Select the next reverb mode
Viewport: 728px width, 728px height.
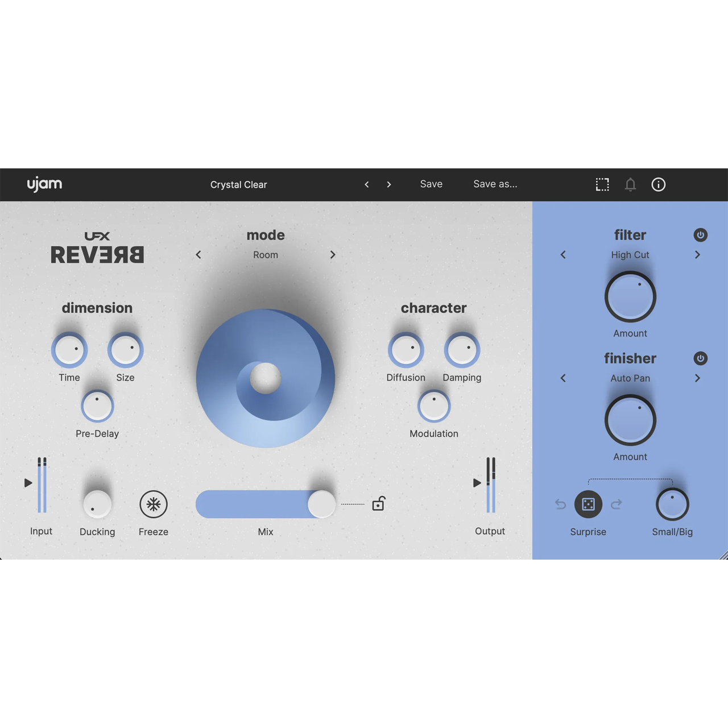tap(333, 255)
